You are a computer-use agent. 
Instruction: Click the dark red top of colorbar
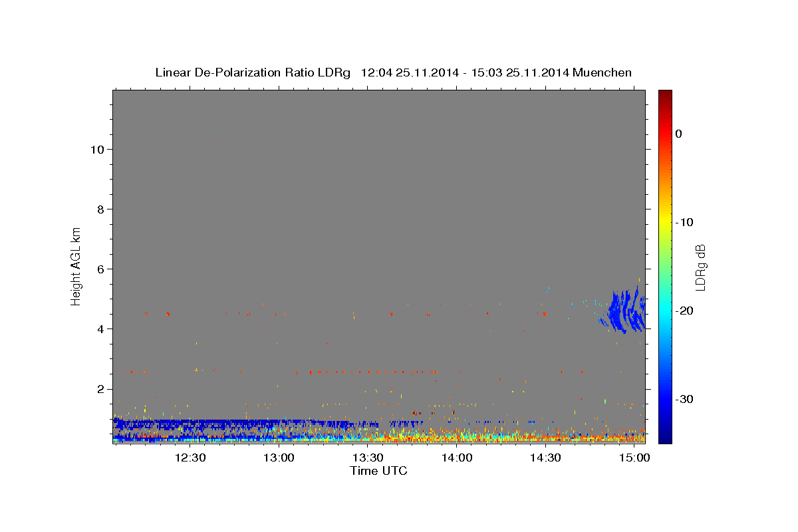[x=665, y=96]
